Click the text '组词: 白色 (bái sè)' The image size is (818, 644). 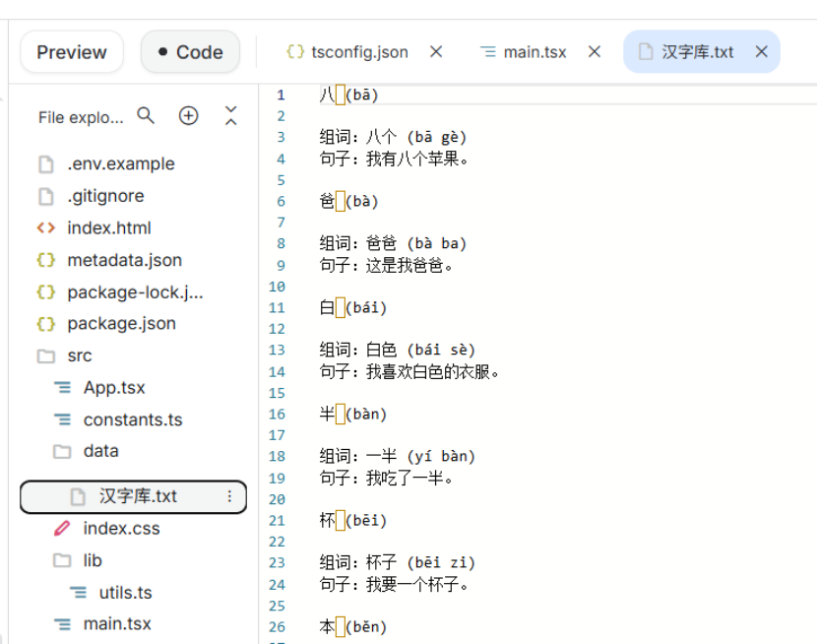pos(398,351)
